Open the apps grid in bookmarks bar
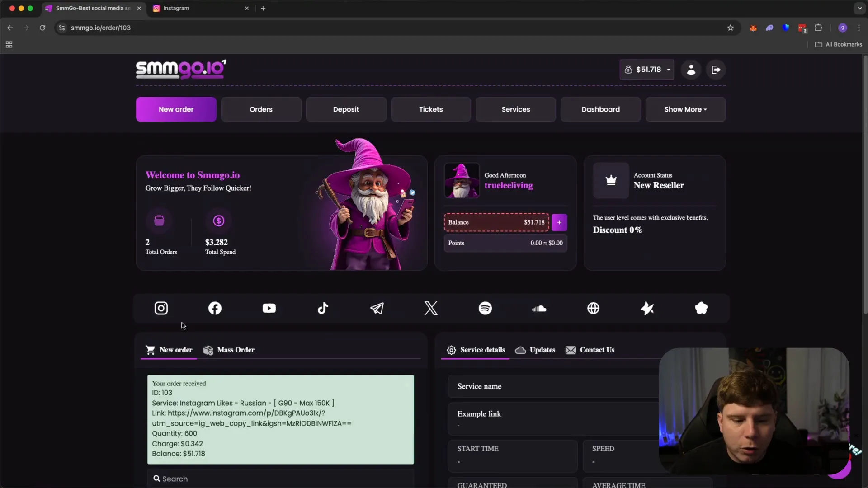Screen dimensions: 868x488 click(9, 44)
